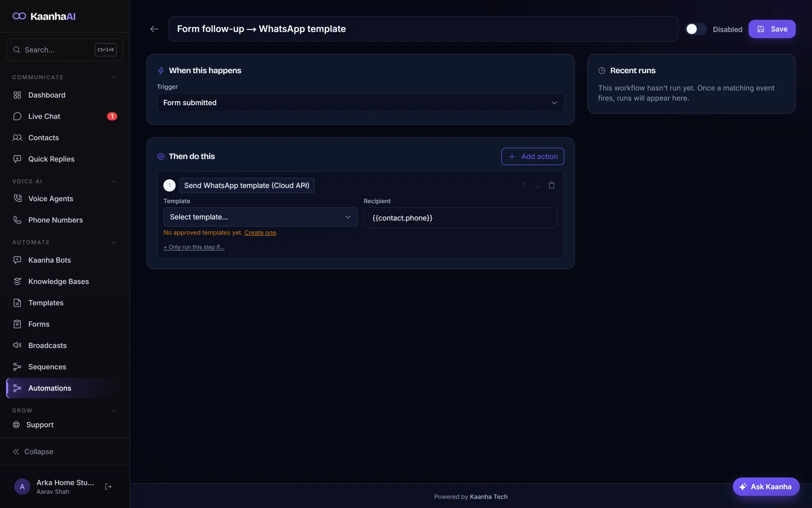Click the Recent runs clock icon
812x508 pixels.
[602, 71]
